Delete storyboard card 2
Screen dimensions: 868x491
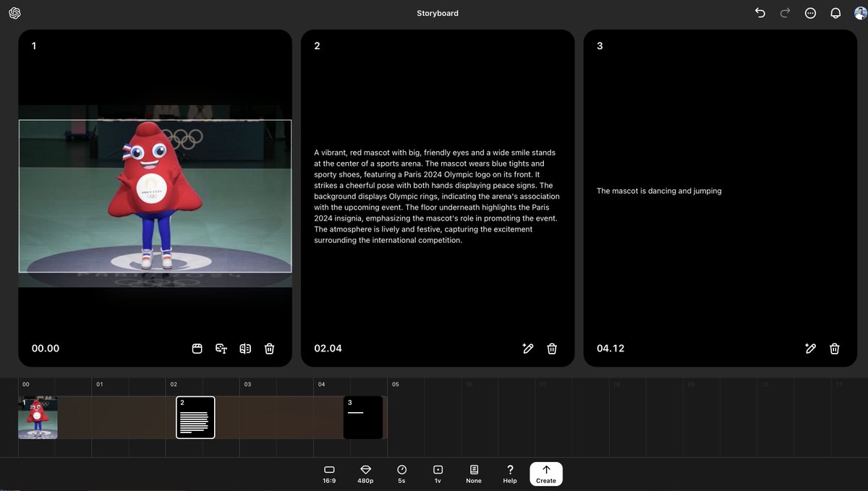(552, 349)
